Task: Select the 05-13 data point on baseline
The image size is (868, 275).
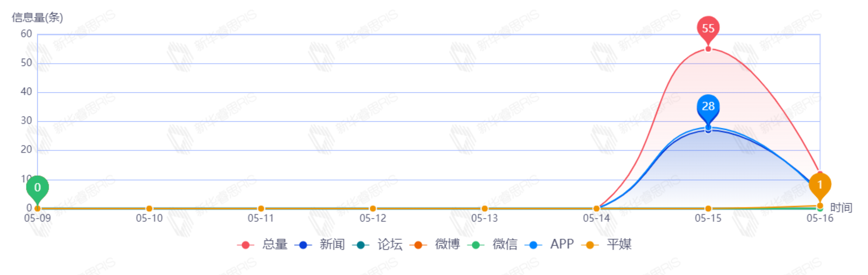Action: (485, 208)
